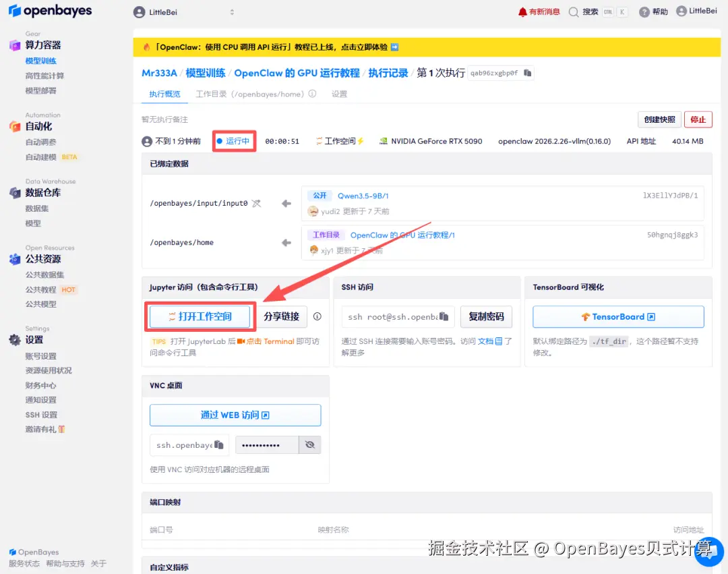Click the ssh root@ssh.openbayes command field
Viewport: 728px width, 574px height.
pos(398,317)
